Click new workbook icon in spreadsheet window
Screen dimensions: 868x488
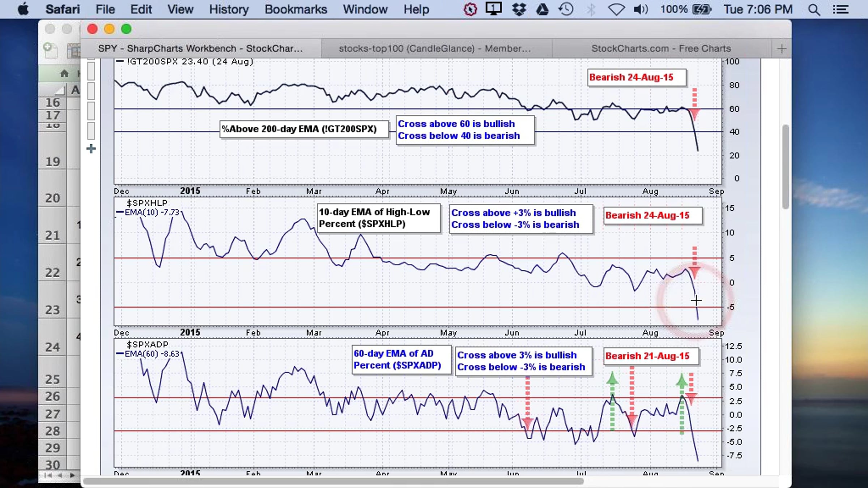pyautogui.click(x=50, y=50)
